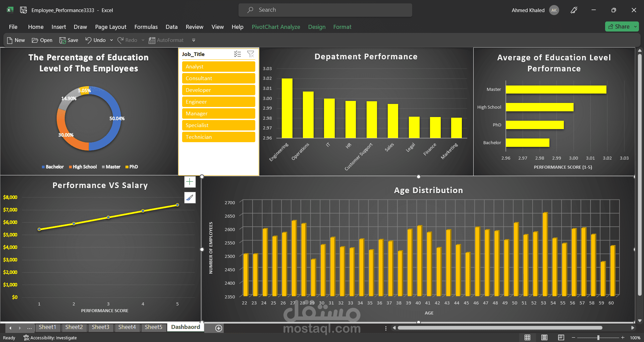Click the Share button
644x342 pixels.
pos(619,26)
